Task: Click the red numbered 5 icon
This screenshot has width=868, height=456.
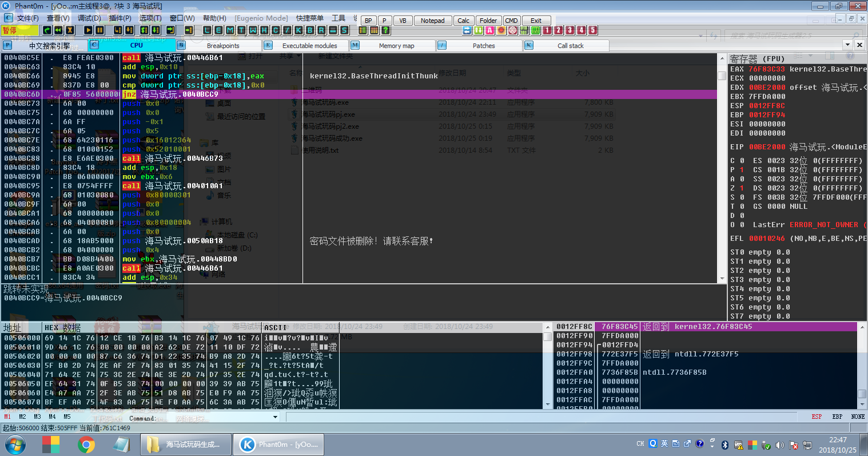Action: (592, 30)
